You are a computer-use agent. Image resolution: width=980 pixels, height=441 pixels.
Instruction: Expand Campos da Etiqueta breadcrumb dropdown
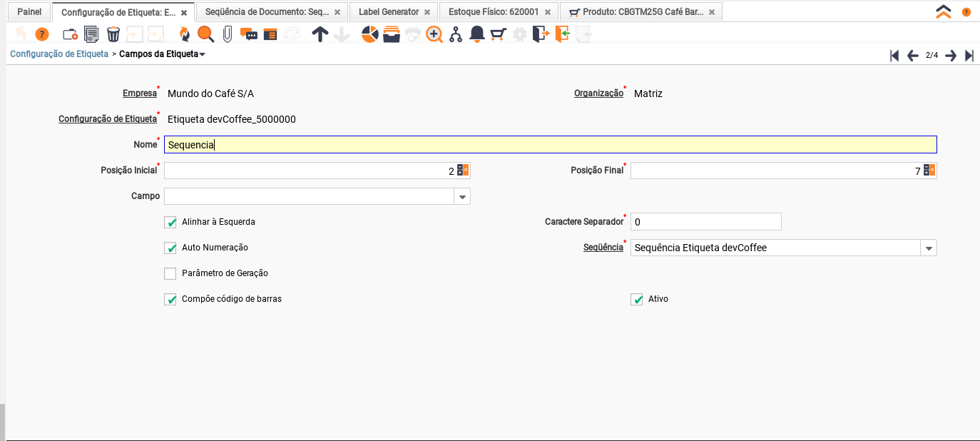pyautogui.click(x=203, y=54)
